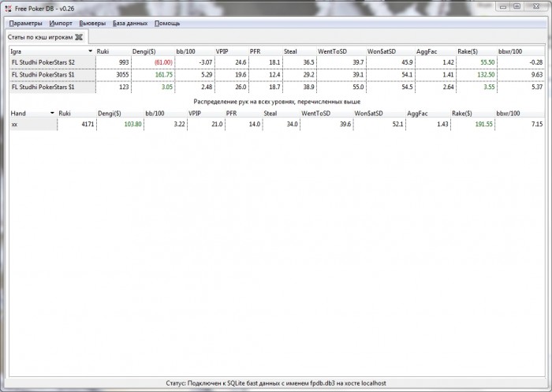Click the 3.05 Dengi value
This screenshot has height=392, width=552.
click(167, 87)
